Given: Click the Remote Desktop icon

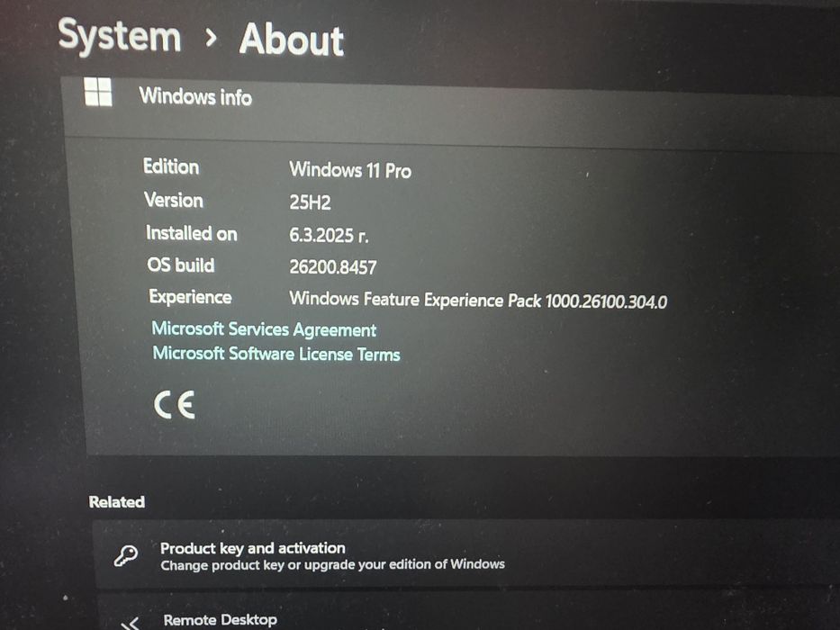Looking at the screenshot, I should coord(131,623).
